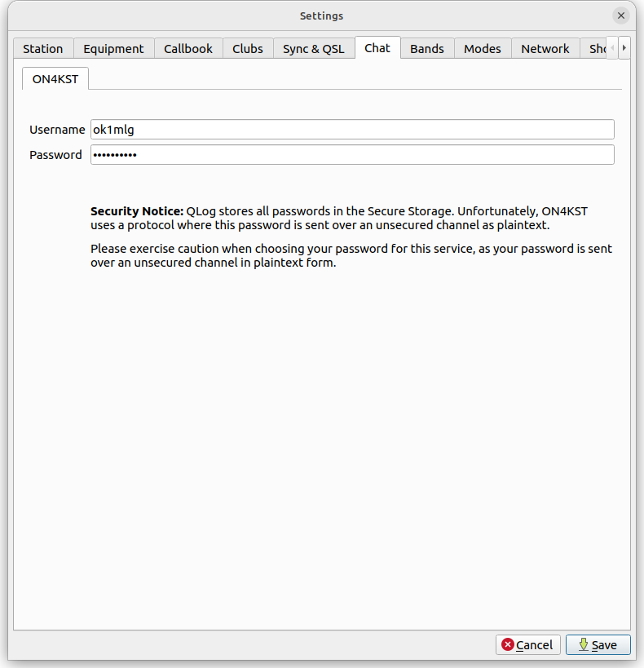Go to the Network tab
Image resolution: width=644 pixels, height=668 pixels.
(545, 49)
